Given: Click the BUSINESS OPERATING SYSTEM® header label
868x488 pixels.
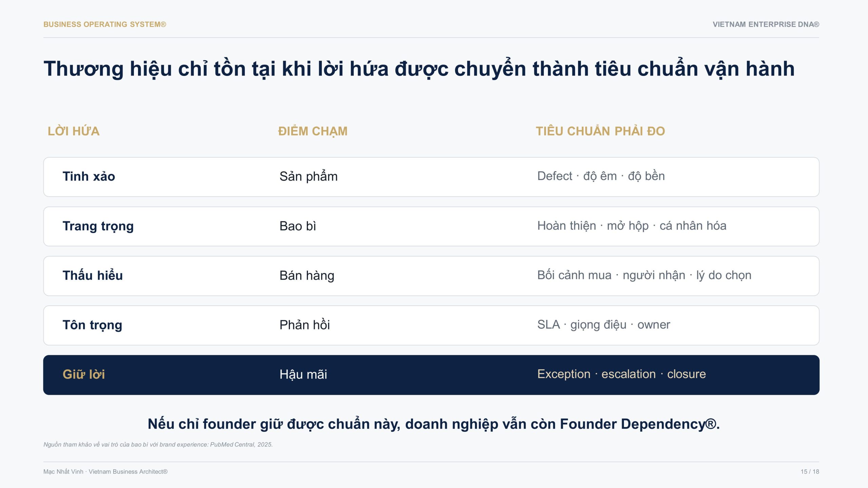Looking at the screenshot, I should coord(105,24).
